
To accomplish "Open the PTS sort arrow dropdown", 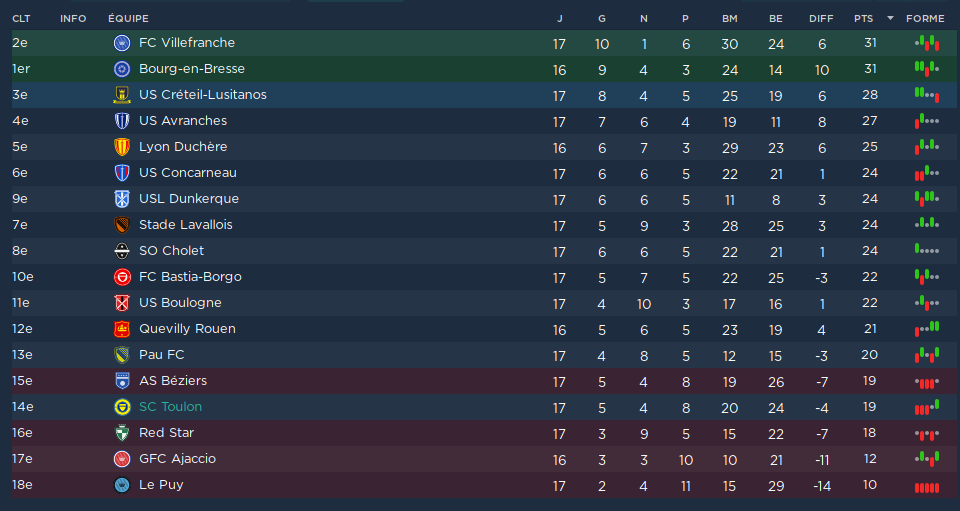I will 890,18.
